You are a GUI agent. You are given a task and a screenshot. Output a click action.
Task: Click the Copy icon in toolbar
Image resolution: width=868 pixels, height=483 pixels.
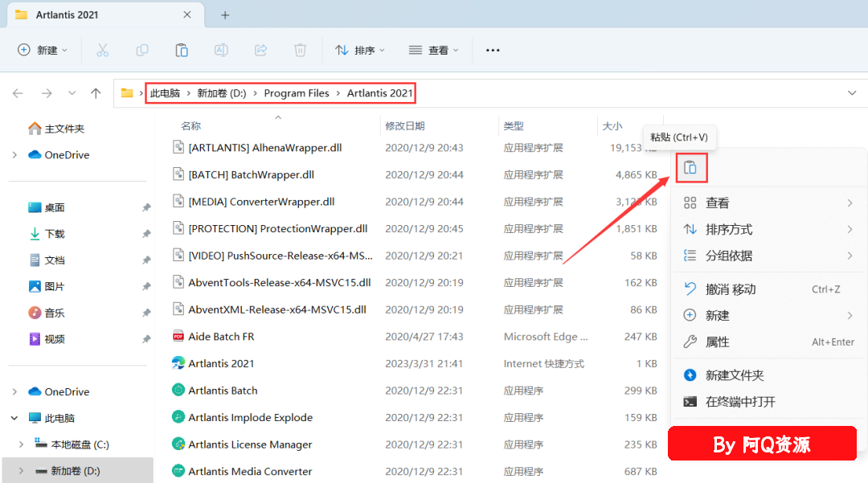(x=142, y=51)
